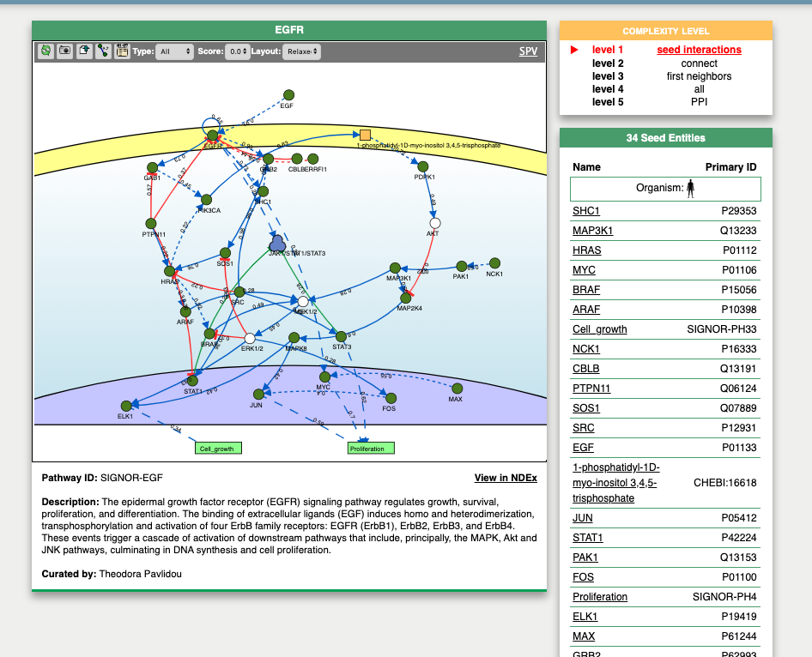Screen dimensions: 812x657
Task: Open the MAX entity link in list
Action: pyautogui.click(x=584, y=636)
